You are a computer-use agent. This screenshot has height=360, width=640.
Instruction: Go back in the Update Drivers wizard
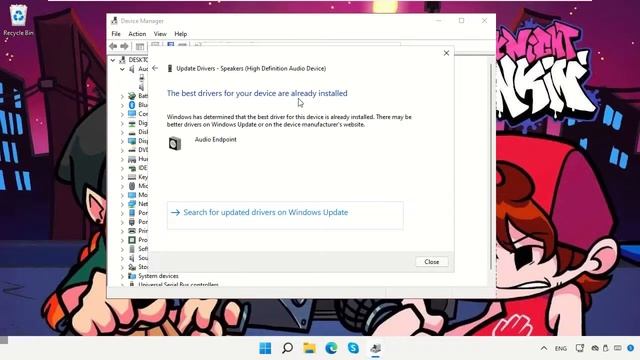point(155,68)
